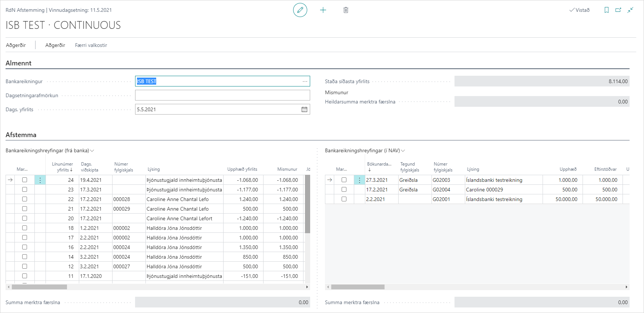The width and height of the screenshot is (644, 313).
Task: Click horizontal scrollbar thumb of bank statement grid
Action: 39,287
